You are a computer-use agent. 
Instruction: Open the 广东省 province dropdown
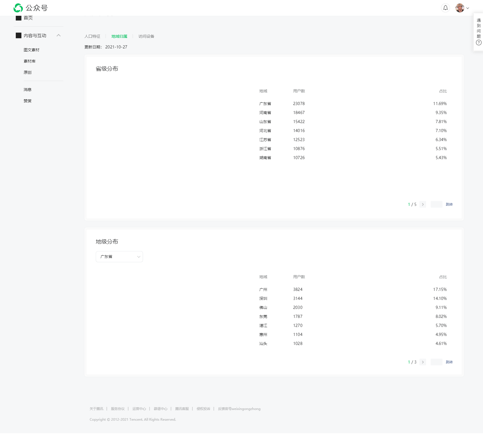[x=119, y=257]
